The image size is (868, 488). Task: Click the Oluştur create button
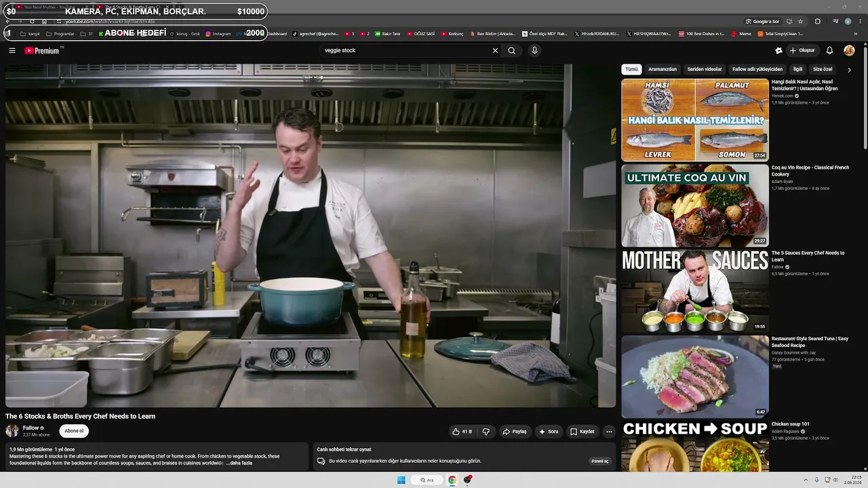pos(802,51)
